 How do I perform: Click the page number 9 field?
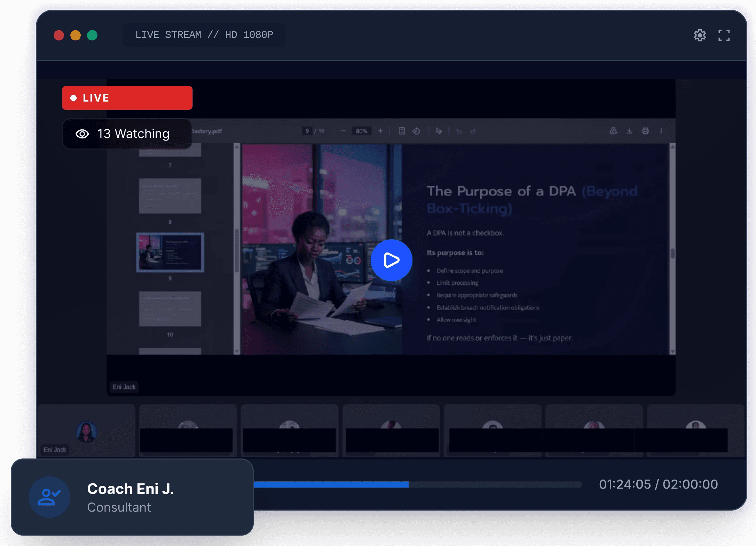(307, 131)
